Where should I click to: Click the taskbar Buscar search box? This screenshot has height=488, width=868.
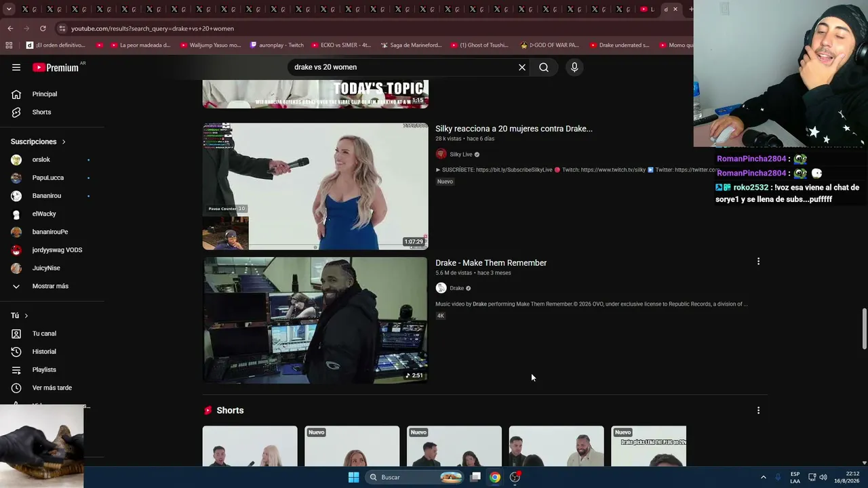click(x=414, y=477)
